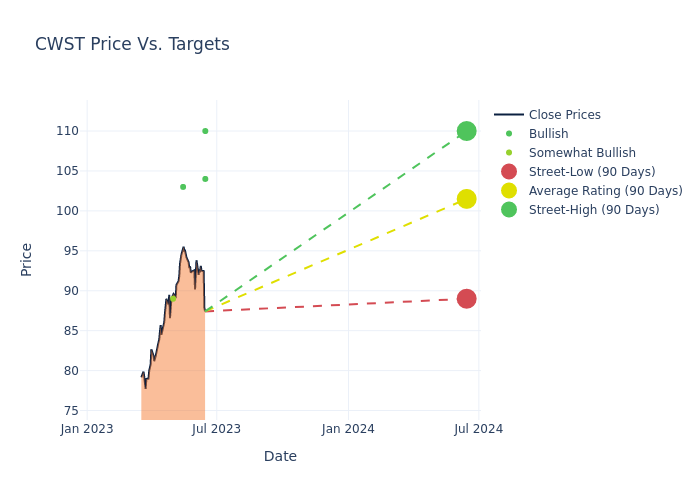Click the Price axis title
The height and width of the screenshot is (500, 700).
coord(27,259)
